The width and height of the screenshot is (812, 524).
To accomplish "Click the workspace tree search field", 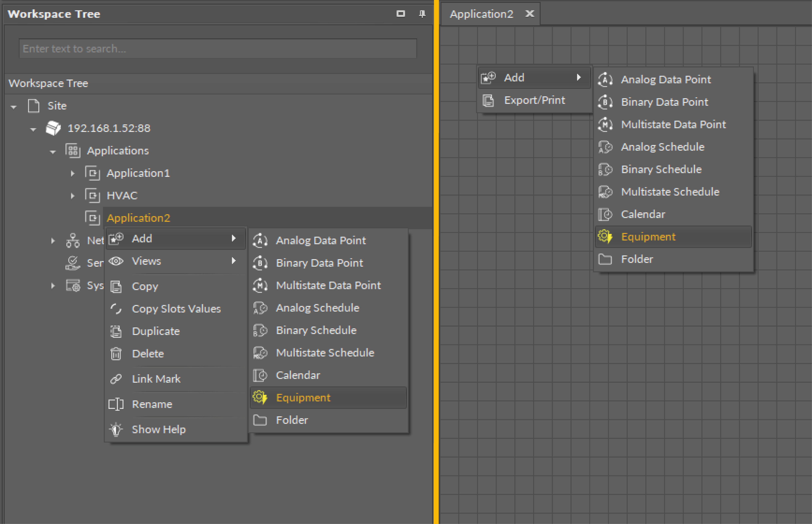I will coord(218,49).
